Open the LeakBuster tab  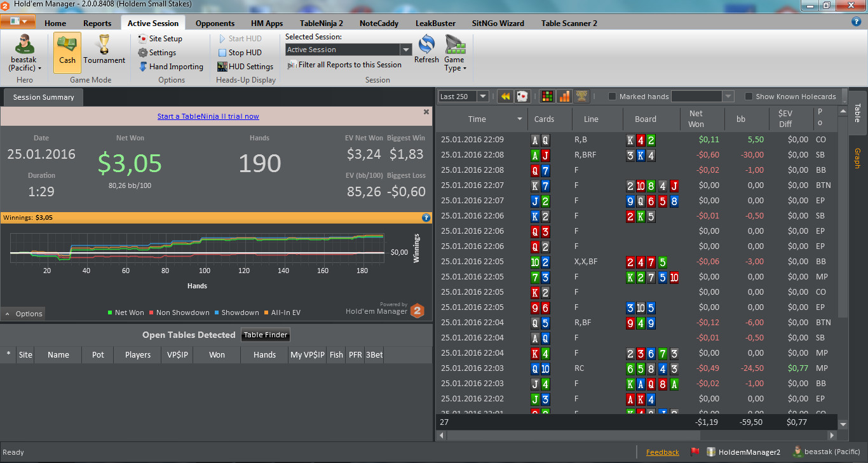point(435,23)
